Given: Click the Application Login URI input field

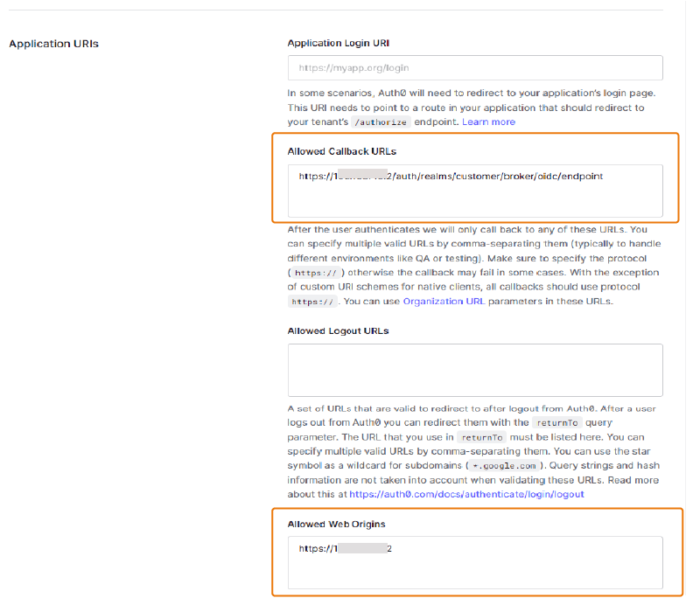Looking at the screenshot, I should pos(475,66).
